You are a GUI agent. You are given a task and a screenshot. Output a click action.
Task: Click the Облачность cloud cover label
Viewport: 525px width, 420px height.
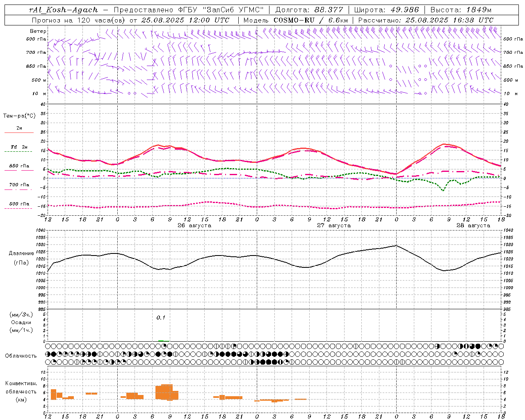[x=21, y=356]
